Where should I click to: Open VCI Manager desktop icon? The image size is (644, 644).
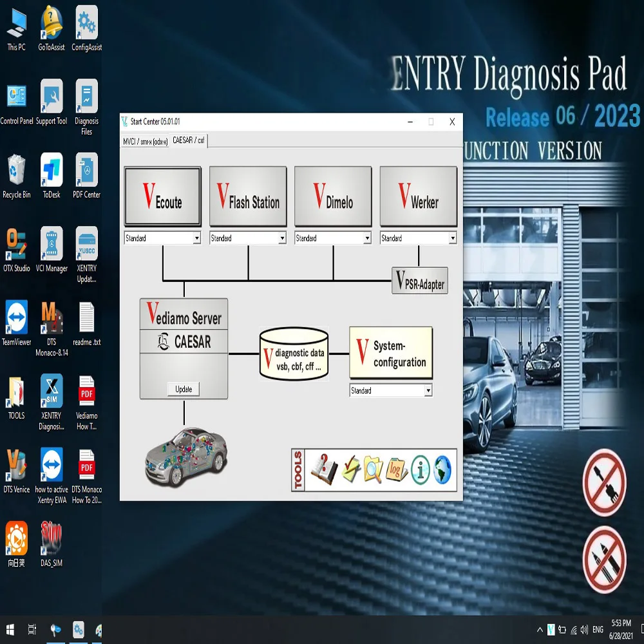click(52, 250)
